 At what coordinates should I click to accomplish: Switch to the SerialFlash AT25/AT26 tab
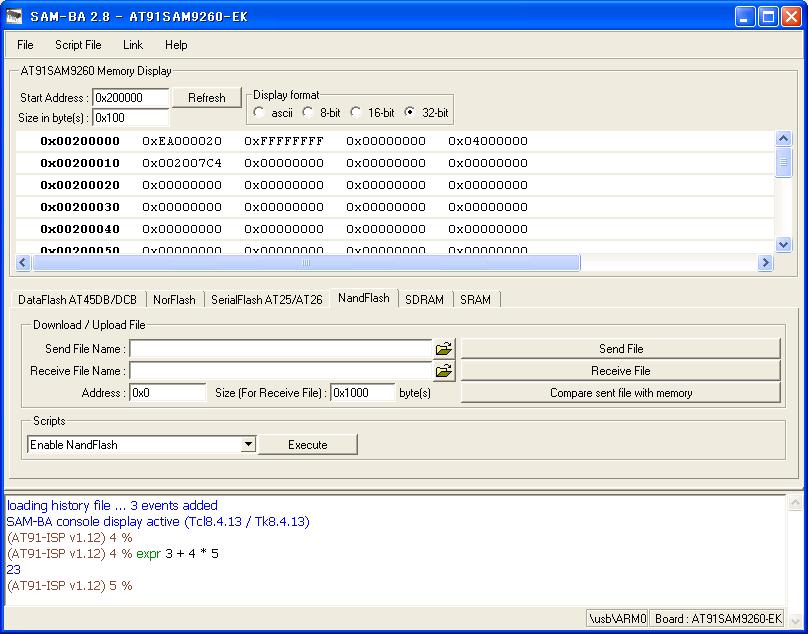(x=267, y=299)
